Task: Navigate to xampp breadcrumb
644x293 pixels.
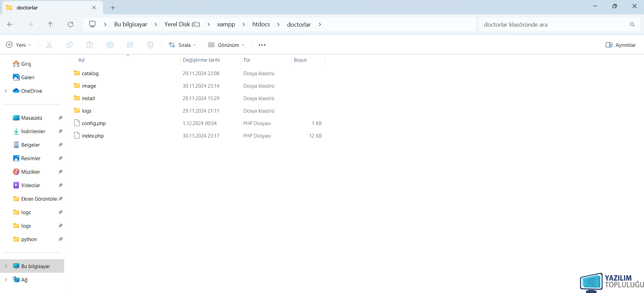Action: (x=226, y=24)
